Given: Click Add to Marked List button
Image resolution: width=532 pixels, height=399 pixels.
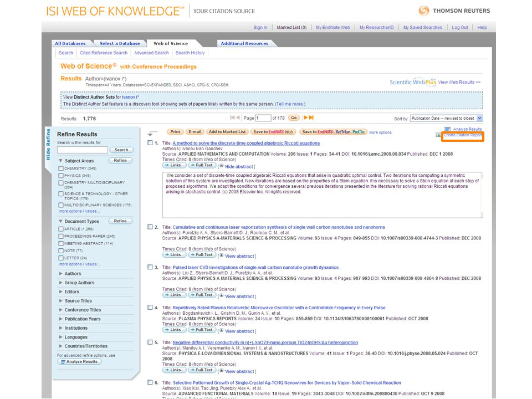Looking at the screenshot, I should click(227, 132).
